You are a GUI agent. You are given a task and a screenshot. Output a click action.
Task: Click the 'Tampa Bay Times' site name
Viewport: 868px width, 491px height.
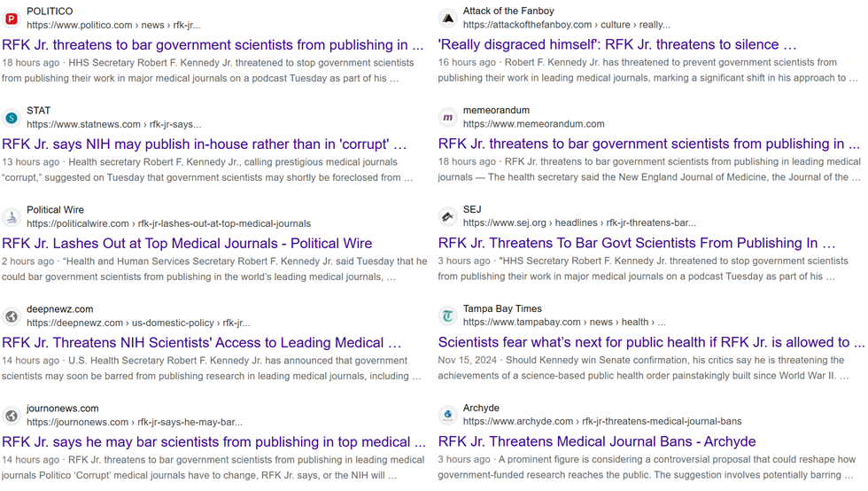coord(502,308)
